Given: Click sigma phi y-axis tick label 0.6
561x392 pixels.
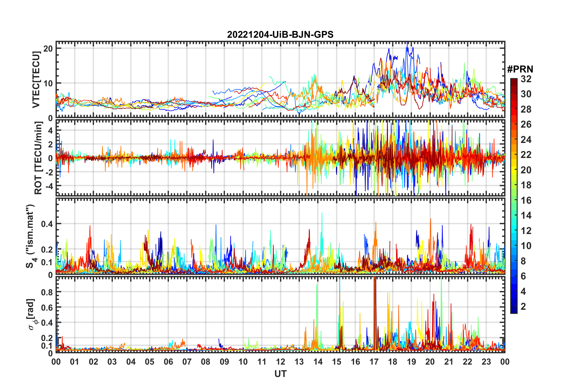Looking at the screenshot, I should tap(47, 307).
